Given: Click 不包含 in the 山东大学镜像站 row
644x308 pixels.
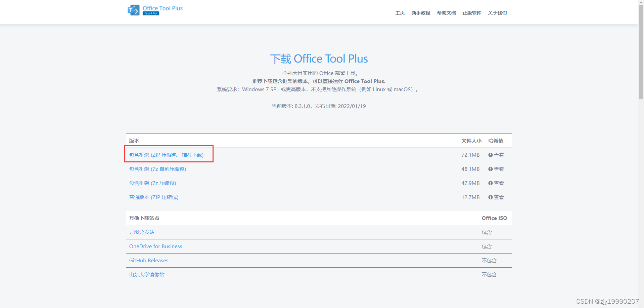Looking at the screenshot, I should point(489,275).
